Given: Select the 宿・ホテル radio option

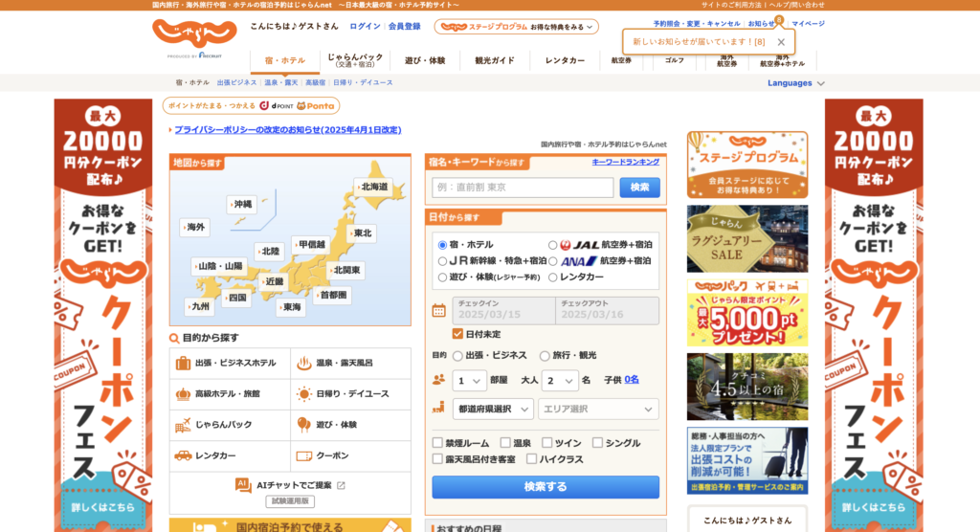Looking at the screenshot, I should [x=442, y=245].
